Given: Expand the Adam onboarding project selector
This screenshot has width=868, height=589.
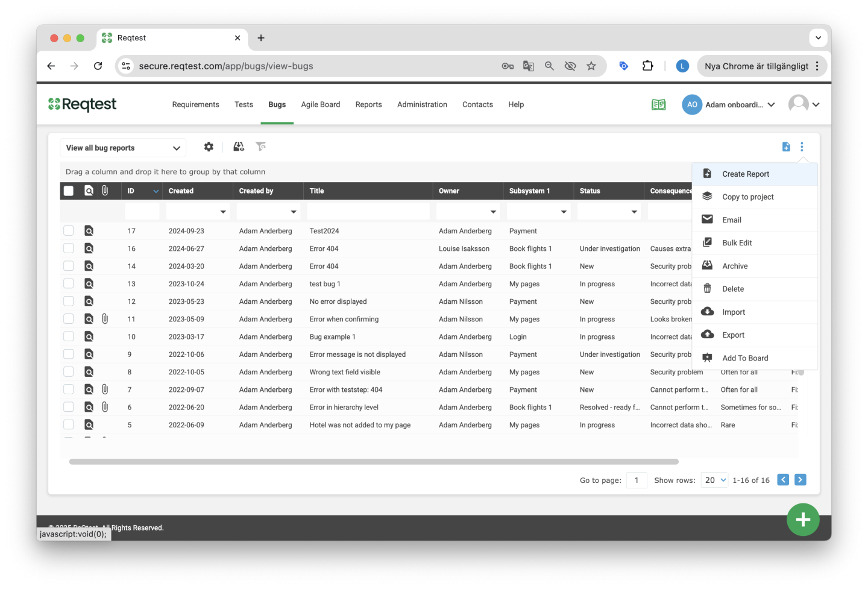Looking at the screenshot, I should pos(771,105).
